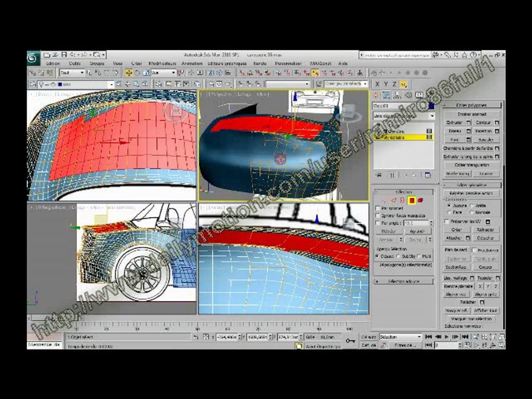
Task: Open the Hierarchy panel icon
Action: click(x=397, y=95)
